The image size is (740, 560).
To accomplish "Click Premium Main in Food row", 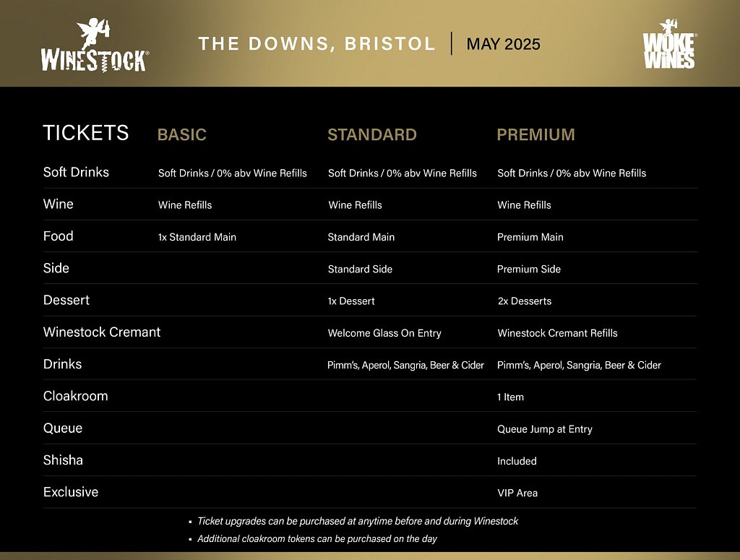I will click(530, 237).
